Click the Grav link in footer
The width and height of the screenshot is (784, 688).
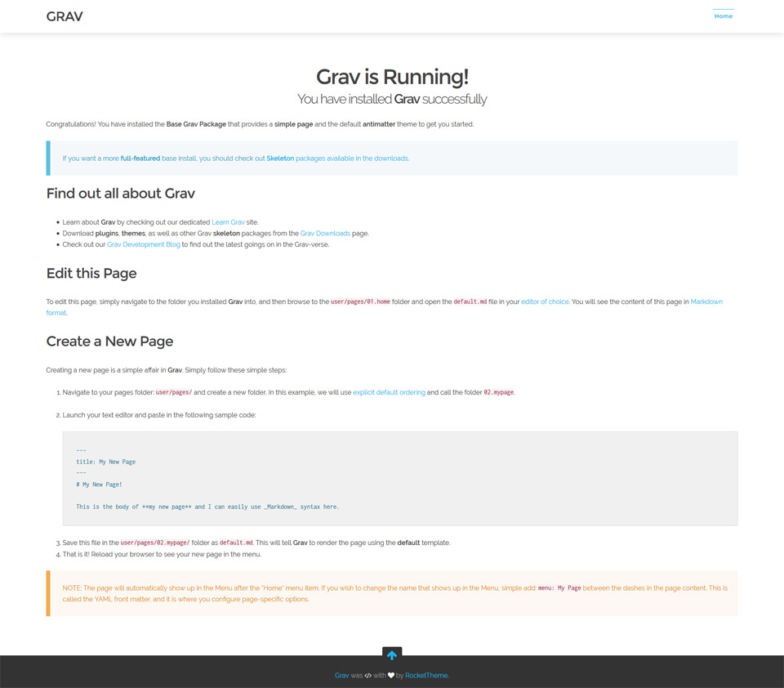[342, 676]
